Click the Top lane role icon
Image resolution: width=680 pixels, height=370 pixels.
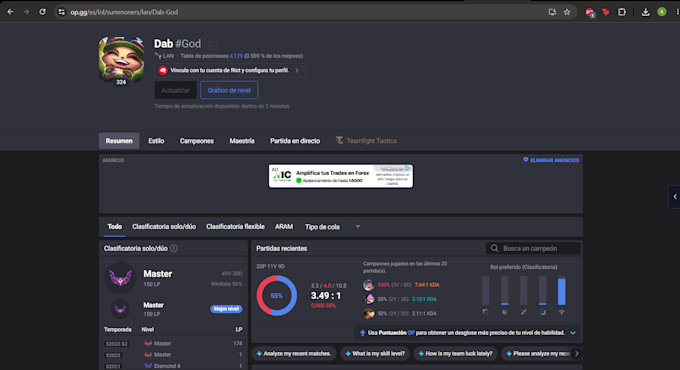click(x=485, y=312)
